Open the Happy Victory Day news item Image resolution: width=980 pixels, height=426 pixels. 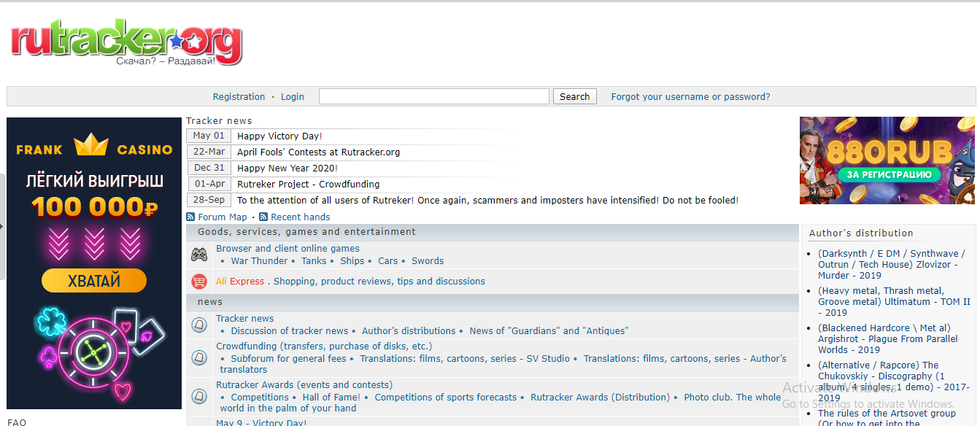point(279,136)
